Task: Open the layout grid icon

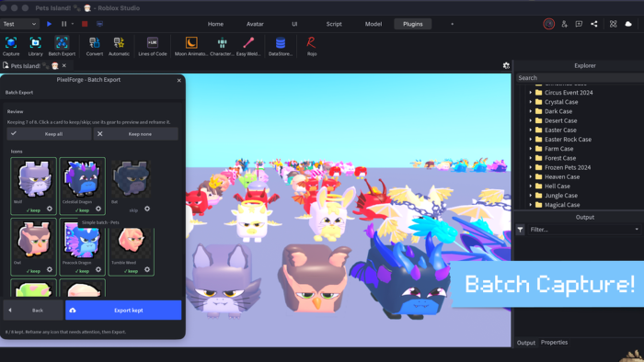Action: pyautogui.click(x=614, y=24)
